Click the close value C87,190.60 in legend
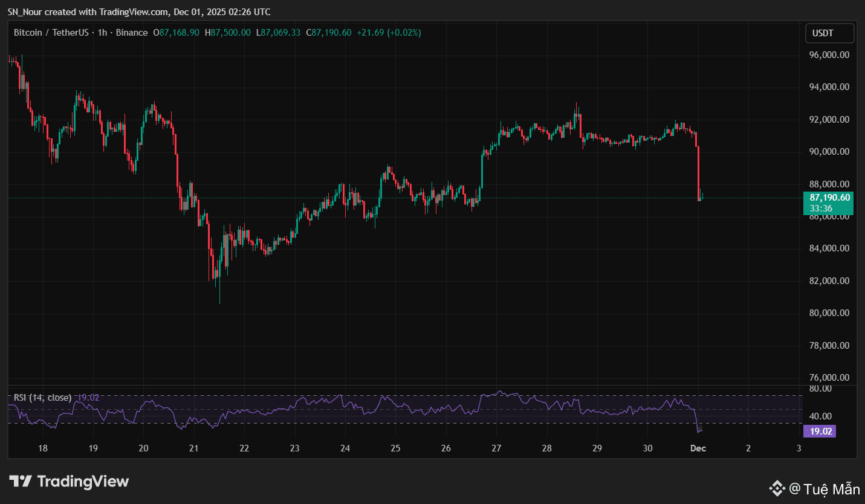 tap(329, 33)
